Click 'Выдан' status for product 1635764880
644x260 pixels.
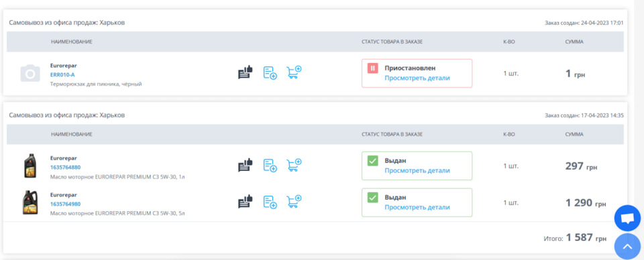click(395, 161)
